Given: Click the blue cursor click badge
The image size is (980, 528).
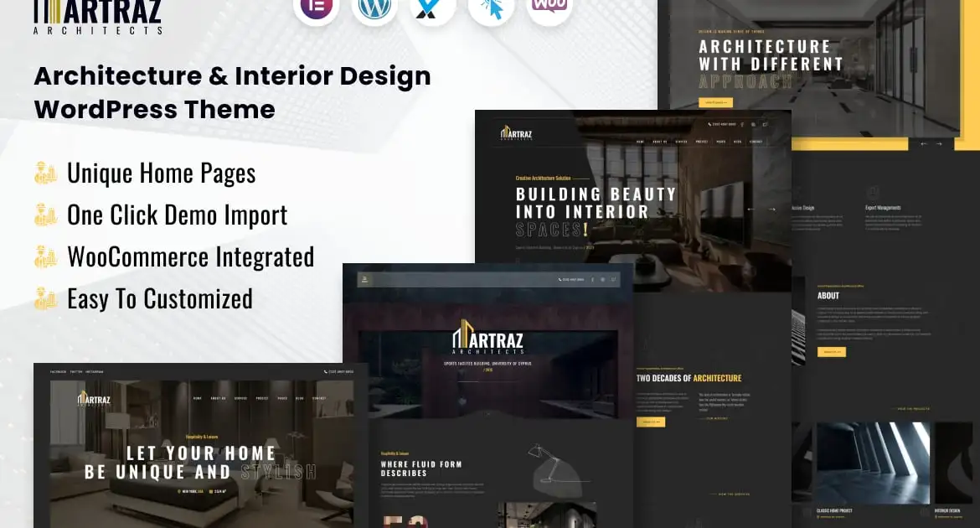Looking at the screenshot, I should pyautogui.click(x=491, y=7).
